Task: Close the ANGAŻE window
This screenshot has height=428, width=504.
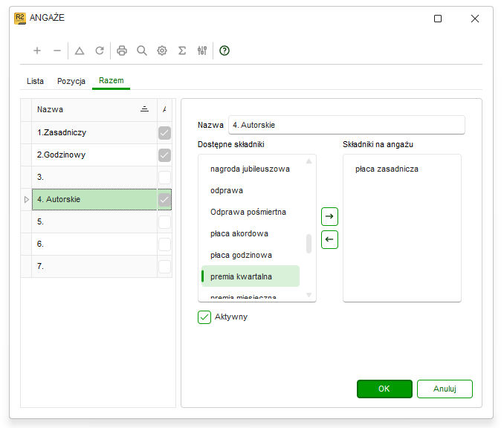Action: point(475,19)
